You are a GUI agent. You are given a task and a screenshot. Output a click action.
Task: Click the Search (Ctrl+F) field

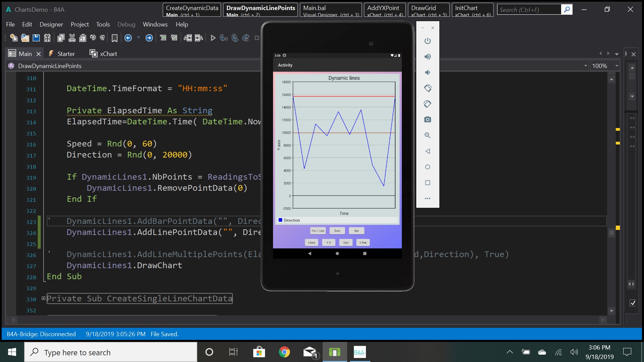(529, 10)
